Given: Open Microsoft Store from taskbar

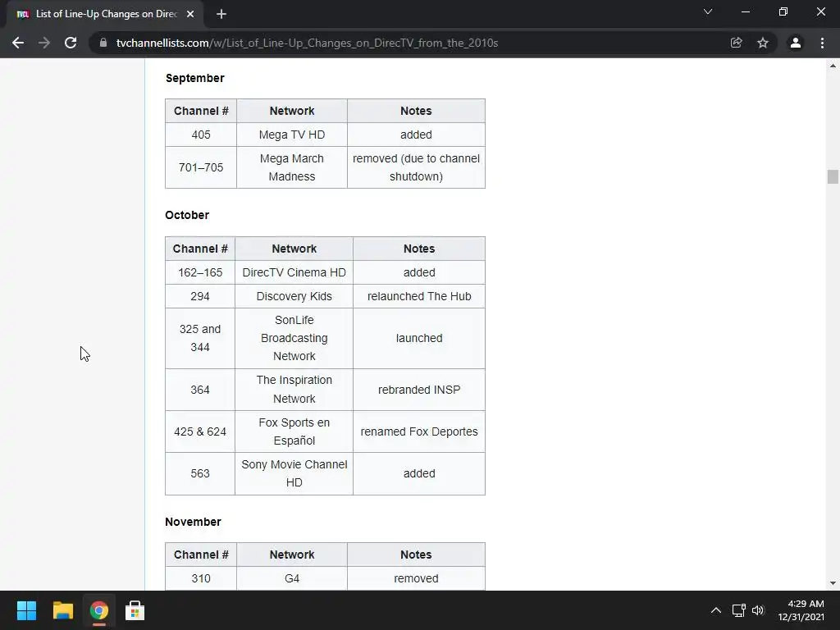Looking at the screenshot, I should [135, 610].
